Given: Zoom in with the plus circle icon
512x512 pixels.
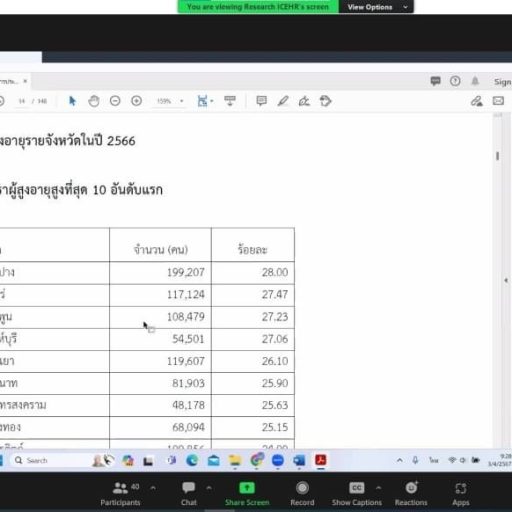Looking at the screenshot, I should (x=136, y=101).
